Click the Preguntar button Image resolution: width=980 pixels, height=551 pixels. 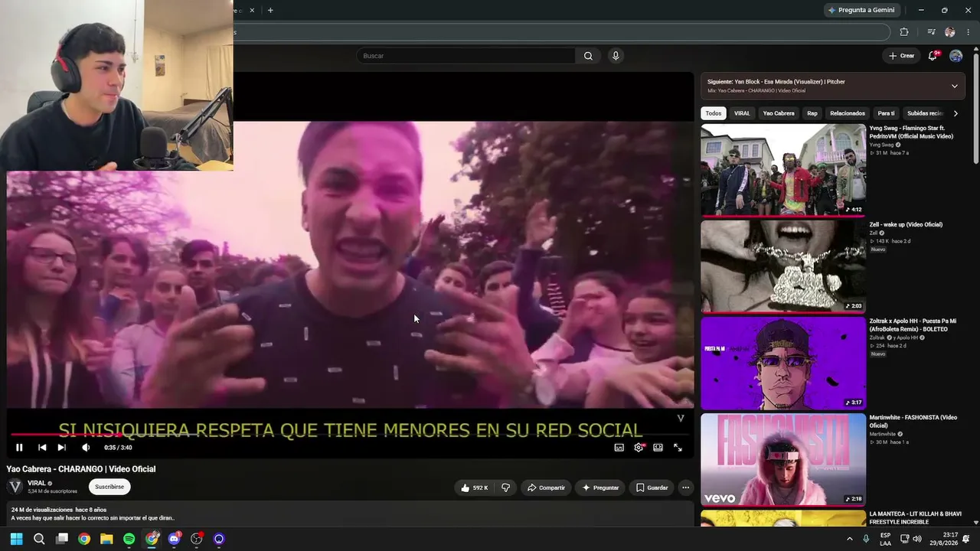(x=600, y=487)
